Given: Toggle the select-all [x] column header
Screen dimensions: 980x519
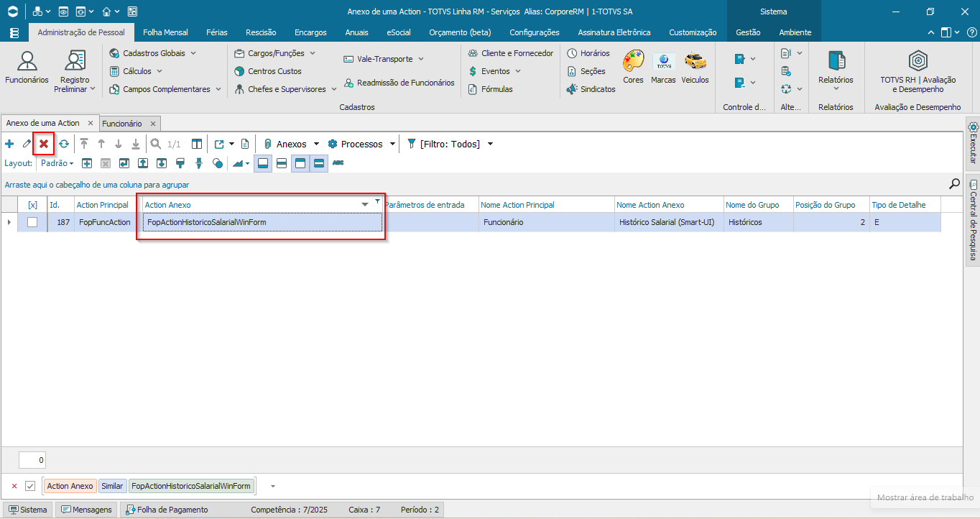Looking at the screenshot, I should coord(32,205).
